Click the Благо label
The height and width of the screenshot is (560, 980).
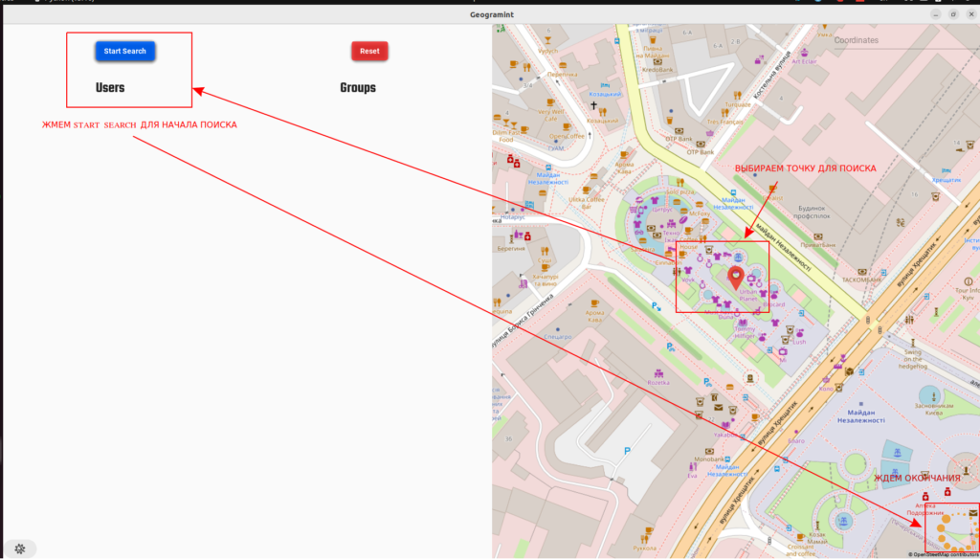(x=795, y=440)
